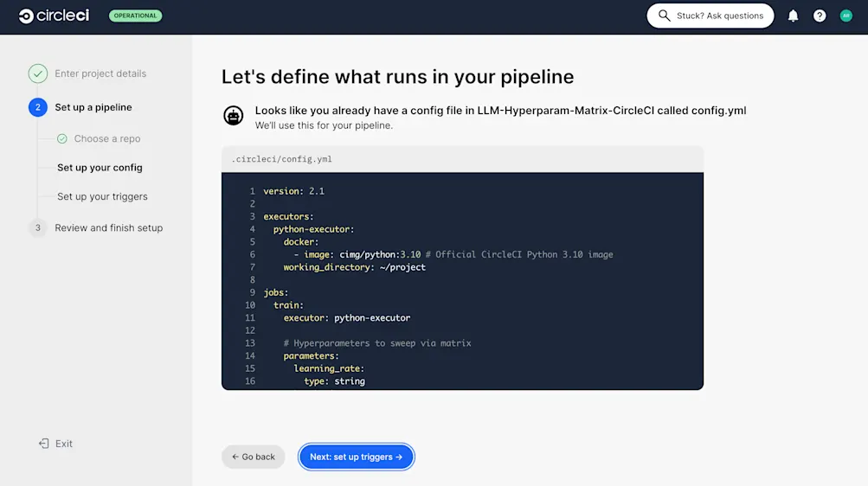Click the magnifier icon in search box
868x486 pixels.
(x=665, y=16)
